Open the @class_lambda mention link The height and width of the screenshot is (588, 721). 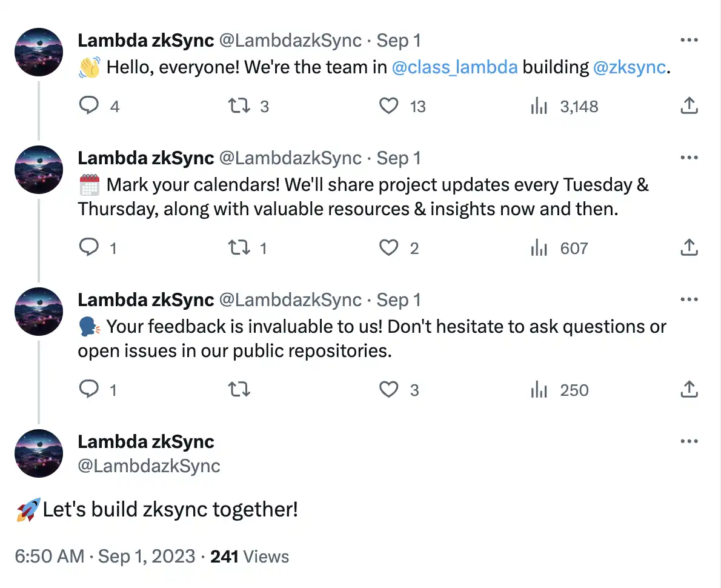coord(454,67)
